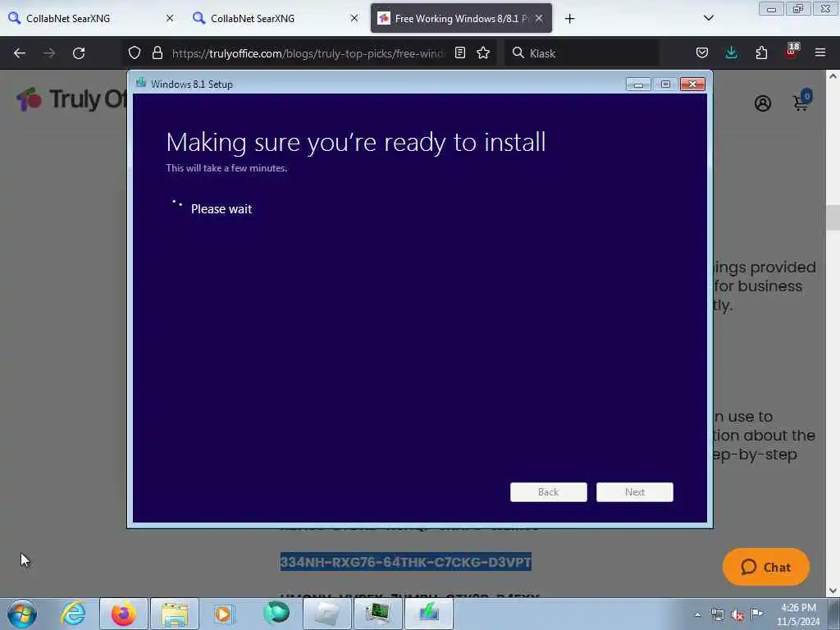This screenshot has width=840, height=630.
Task: Open the orange Chat button
Action: [766, 567]
